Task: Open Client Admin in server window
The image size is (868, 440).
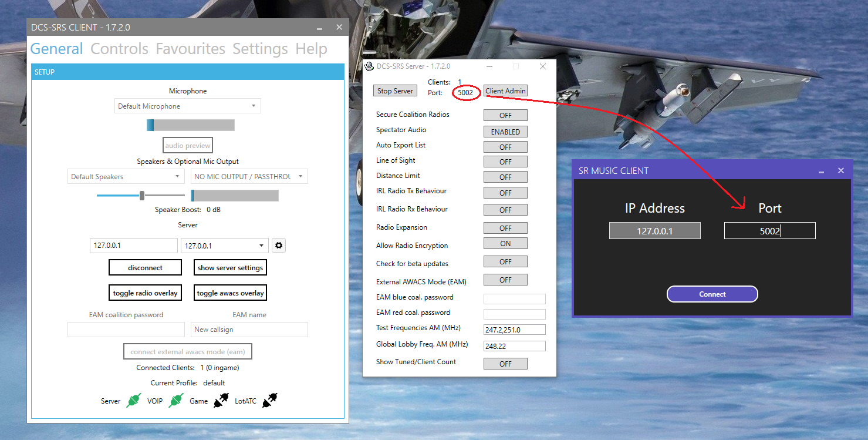Action: [x=505, y=91]
